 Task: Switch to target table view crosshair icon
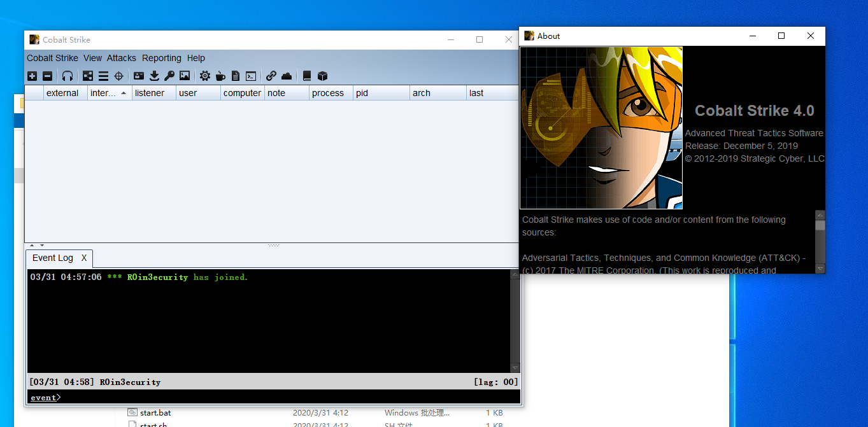(118, 76)
